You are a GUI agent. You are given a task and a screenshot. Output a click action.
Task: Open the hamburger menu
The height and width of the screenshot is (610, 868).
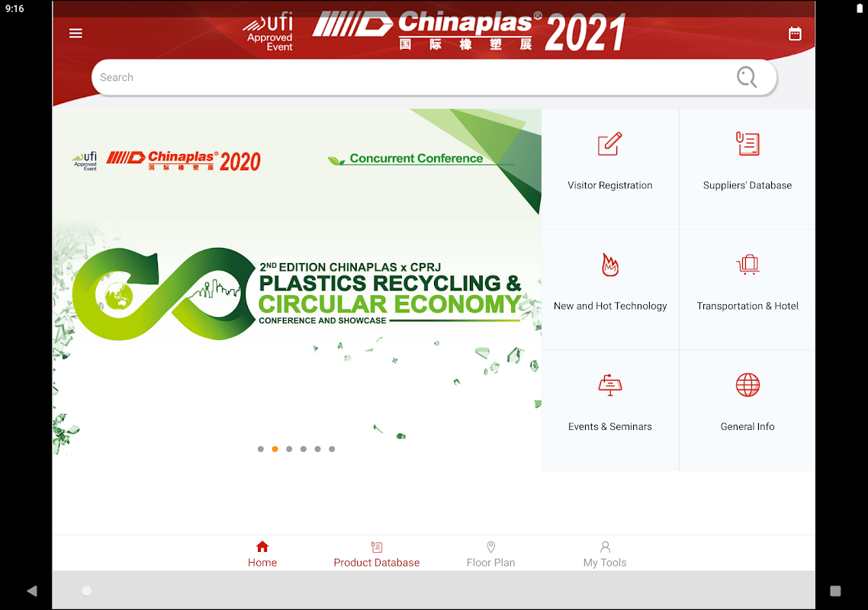pos(76,34)
